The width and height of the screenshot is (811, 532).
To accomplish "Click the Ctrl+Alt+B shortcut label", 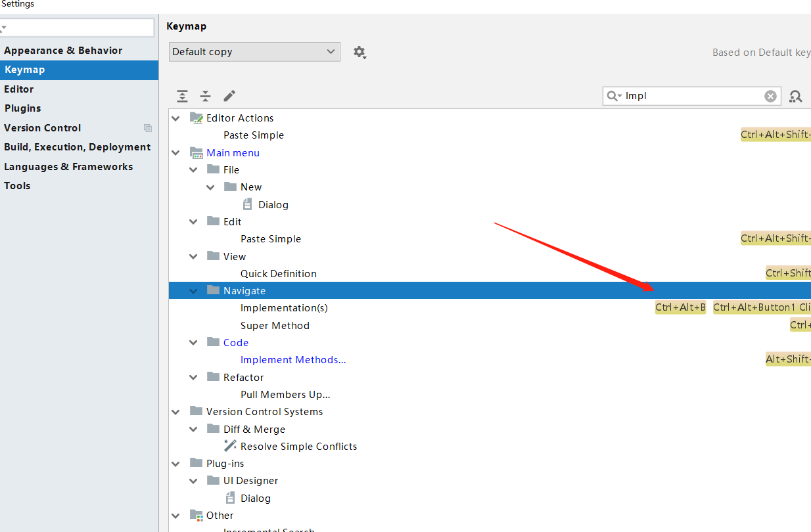I will 680,307.
